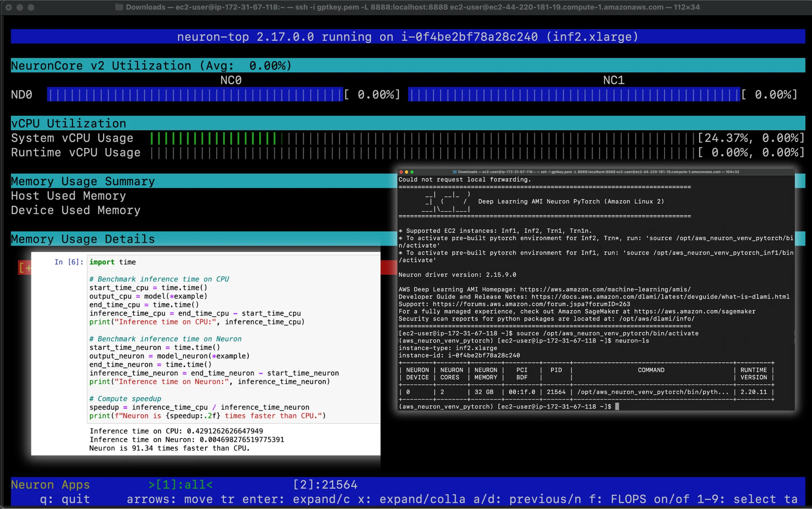The image size is (812, 509).
Task: Open the forums.aws.amazon.com support link
Action: pos(531,304)
